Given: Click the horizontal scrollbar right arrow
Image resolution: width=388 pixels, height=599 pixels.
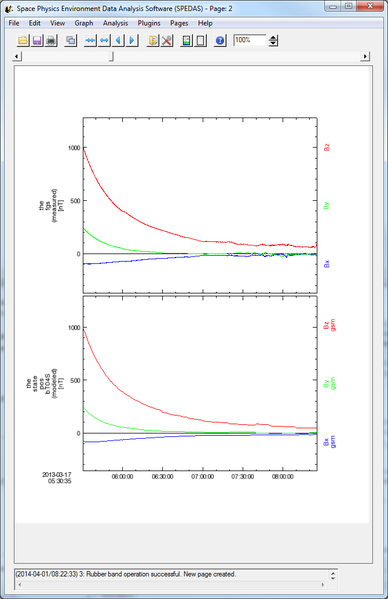Looking at the screenshot, I should click(365, 57).
